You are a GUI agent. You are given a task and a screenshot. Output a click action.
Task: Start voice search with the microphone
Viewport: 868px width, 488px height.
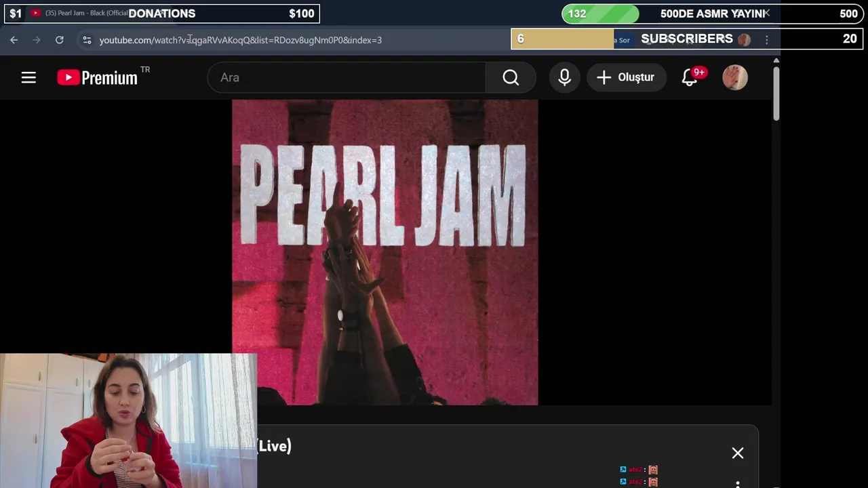(564, 77)
